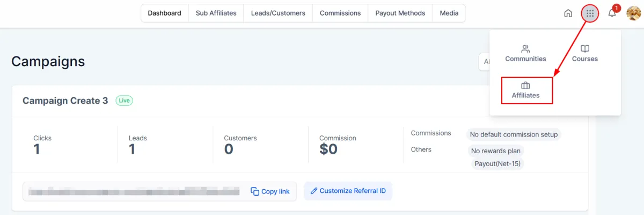Go to the Leads/Customers tab

pyautogui.click(x=278, y=13)
